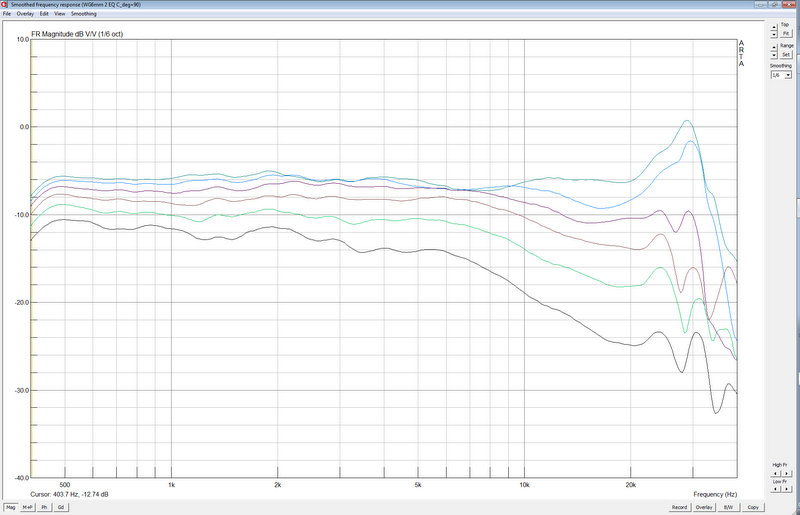Screen dimensions: 800x515
Task: Open the View menu
Action: click(x=60, y=14)
